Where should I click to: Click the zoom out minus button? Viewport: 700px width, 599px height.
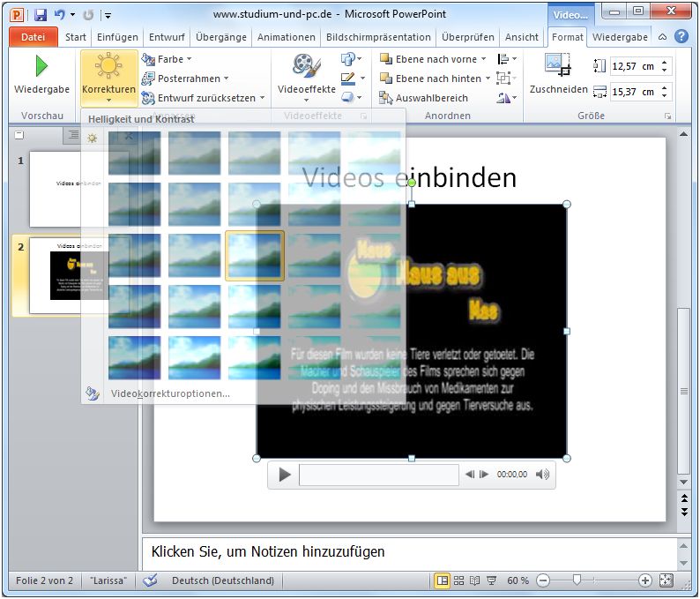(543, 580)
